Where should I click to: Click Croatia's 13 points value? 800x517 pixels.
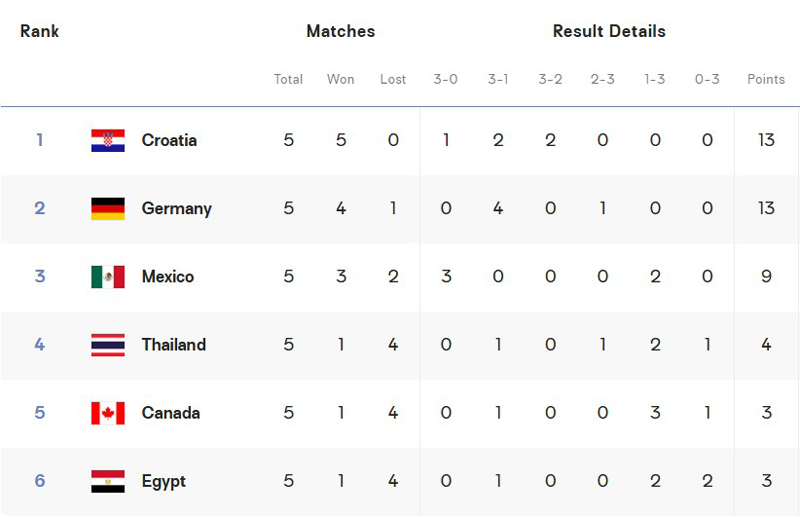[x=766, y=140]
